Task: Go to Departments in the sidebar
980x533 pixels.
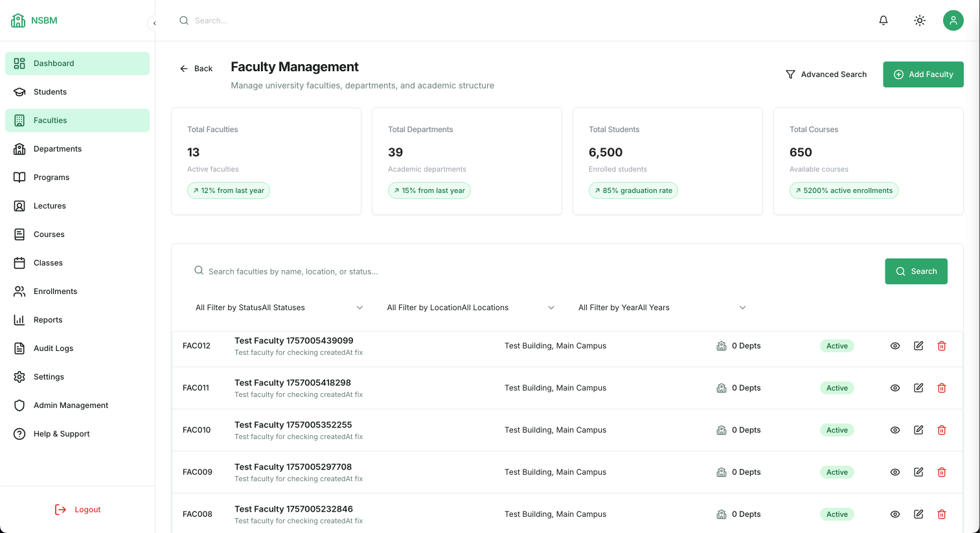Action: tap(58, 149)
